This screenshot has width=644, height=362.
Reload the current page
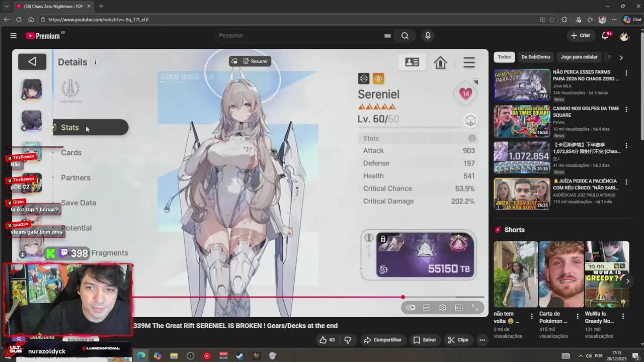pyautogui.click(x=19, y=20)
